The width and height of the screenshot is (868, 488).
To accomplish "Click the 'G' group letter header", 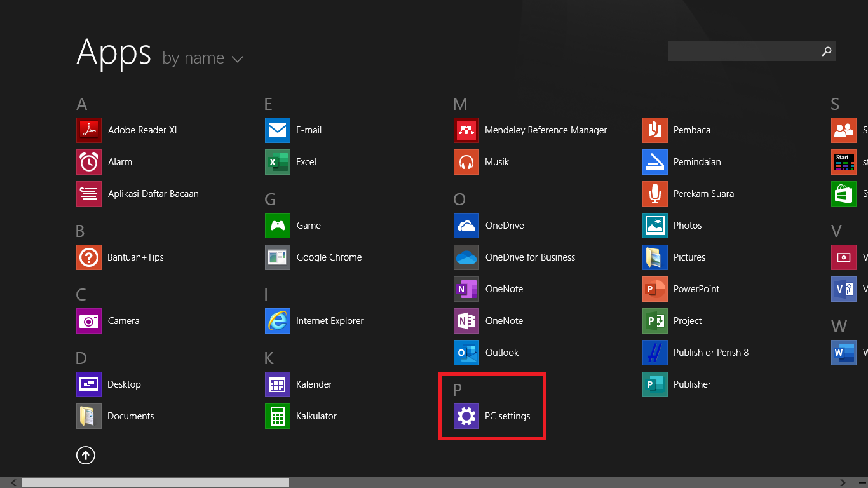I will pyautogui.click(x=270, y=200).
